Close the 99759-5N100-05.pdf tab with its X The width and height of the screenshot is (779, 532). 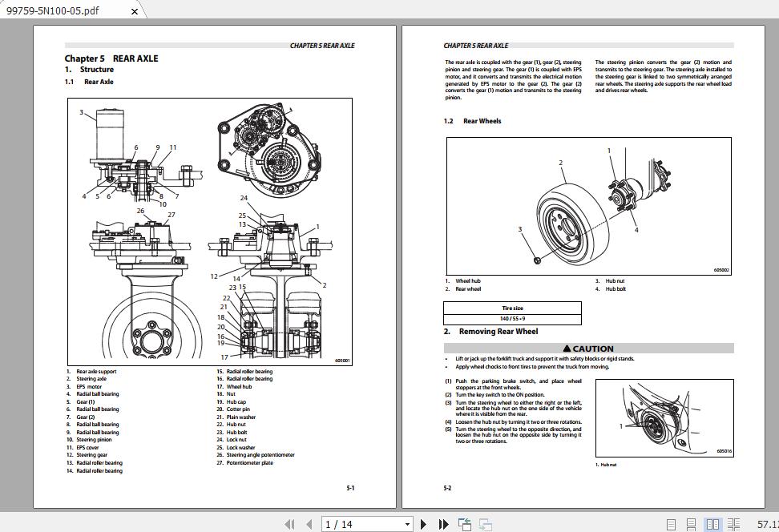134,11
